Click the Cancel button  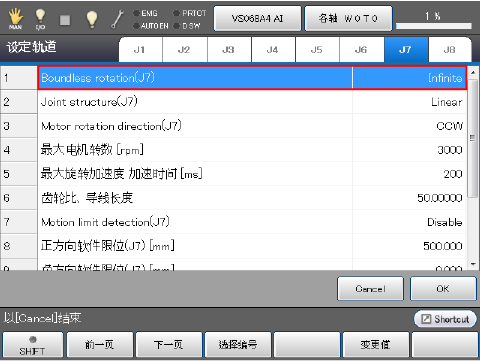point(370,289)
